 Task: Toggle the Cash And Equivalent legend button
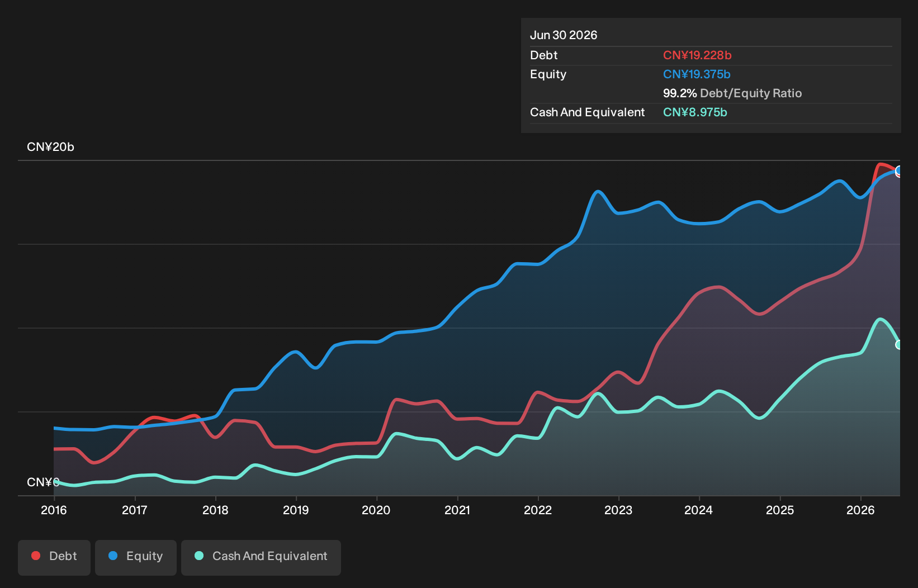coord(261,557)
